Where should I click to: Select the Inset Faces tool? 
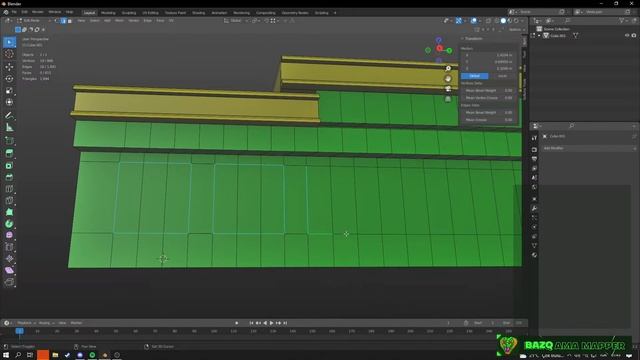tap(9, 165)
